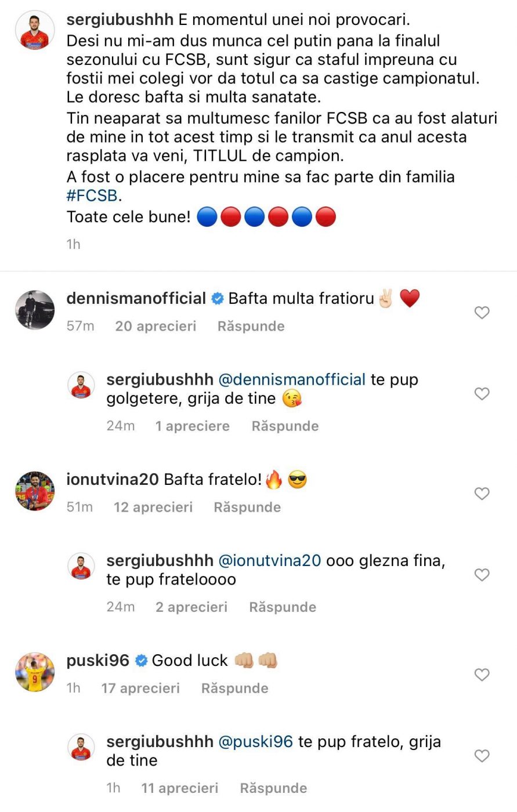
Task: Like sergiubushhh's reply to dennismanofficial
Action: 482,394
